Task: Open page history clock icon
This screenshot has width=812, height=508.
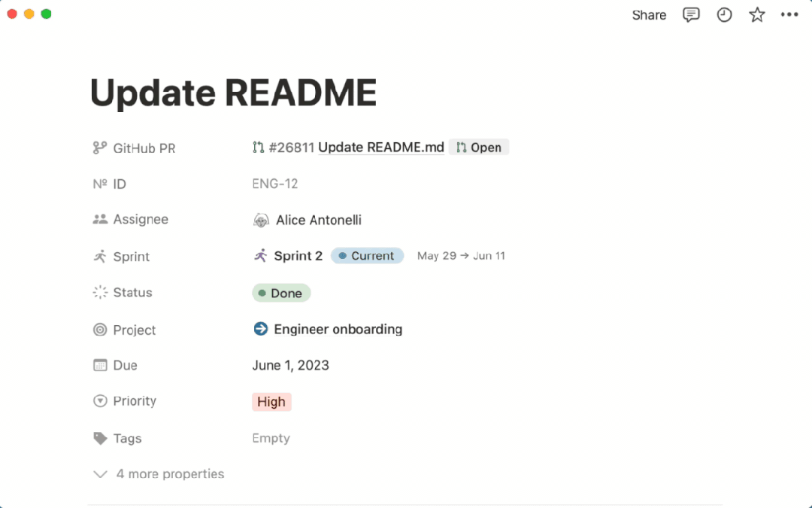Action: click(x=724, y=15)
